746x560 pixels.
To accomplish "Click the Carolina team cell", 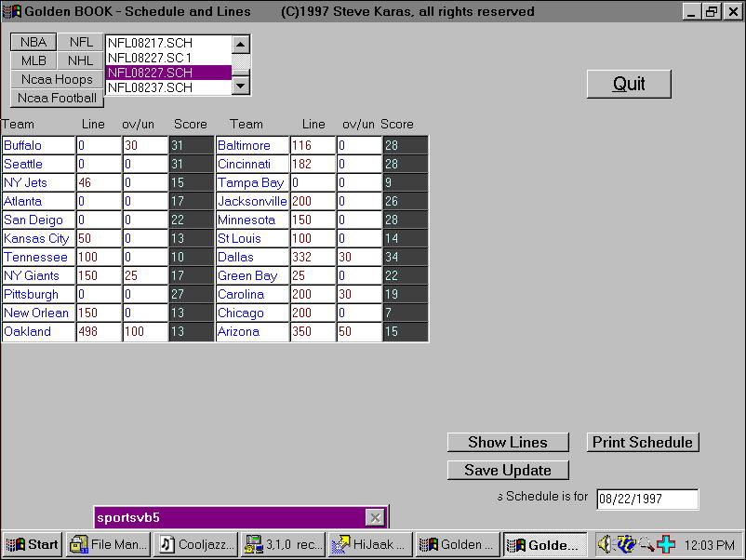I will (x=253, y=294).
